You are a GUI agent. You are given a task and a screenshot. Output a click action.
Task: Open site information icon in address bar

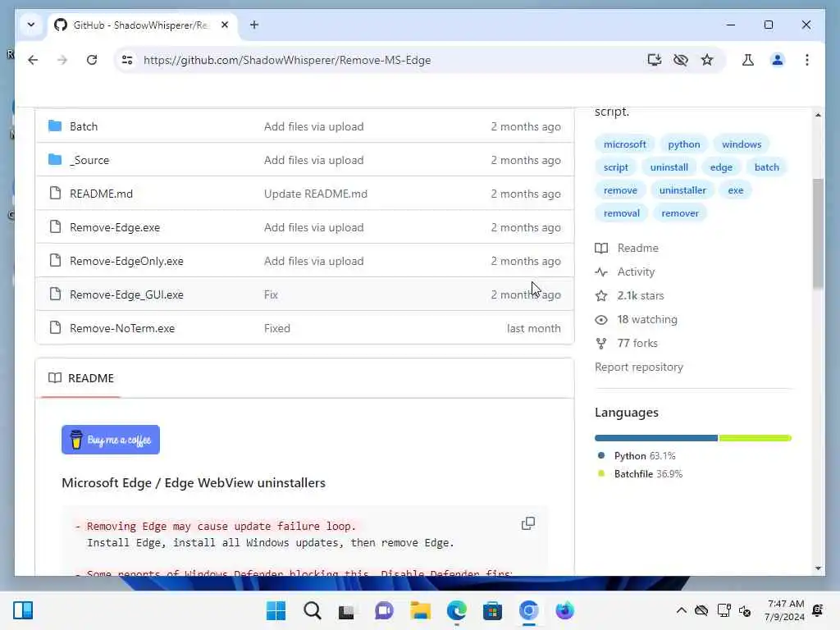click(x=127, y=60)
